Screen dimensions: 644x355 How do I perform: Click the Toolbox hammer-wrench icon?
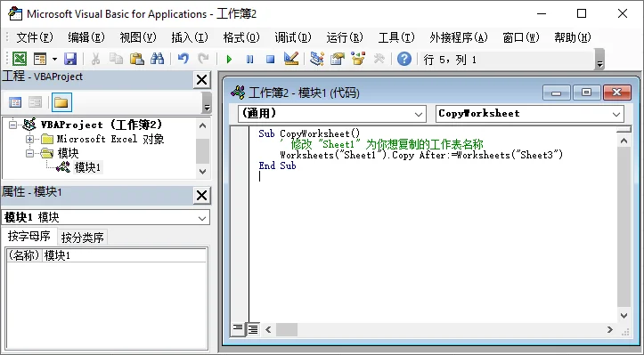[379, 59]
